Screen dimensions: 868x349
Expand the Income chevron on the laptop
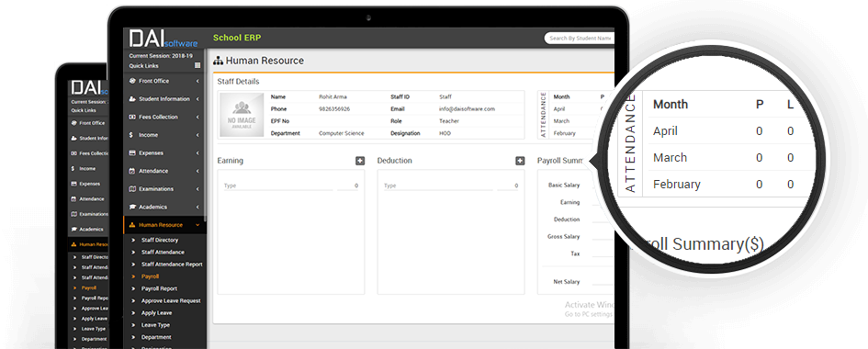pos(197,135)
